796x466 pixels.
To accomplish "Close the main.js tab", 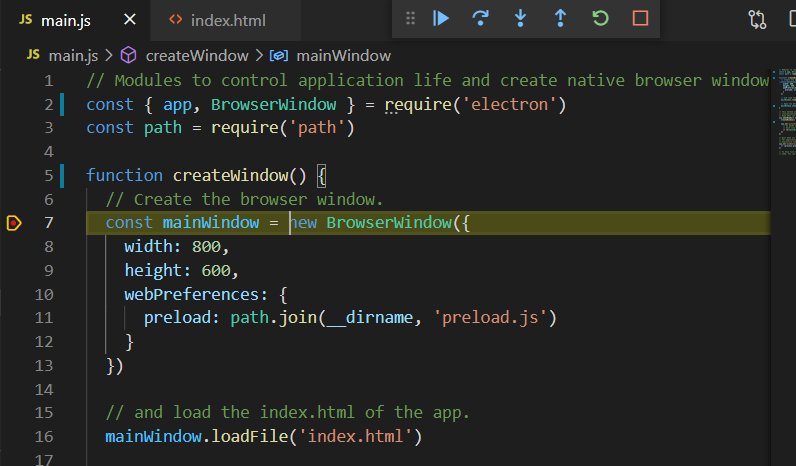I will (x=130, y=20).
